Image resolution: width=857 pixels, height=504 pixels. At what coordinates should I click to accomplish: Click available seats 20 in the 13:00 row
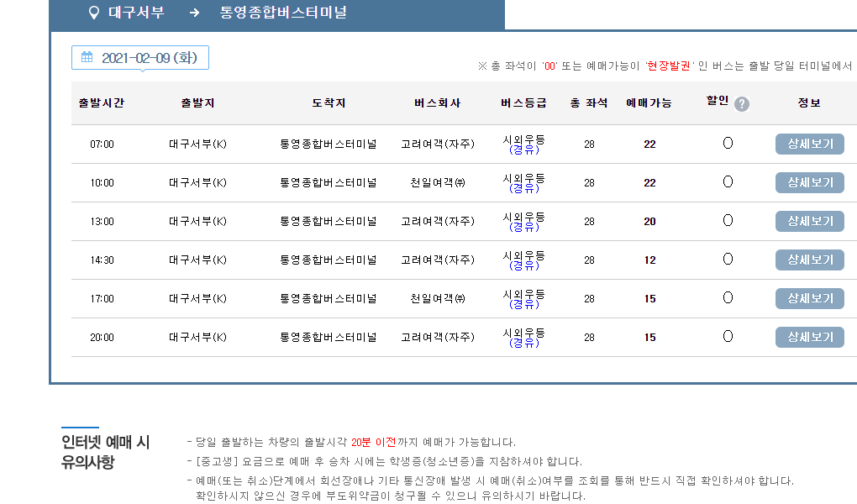649,222
